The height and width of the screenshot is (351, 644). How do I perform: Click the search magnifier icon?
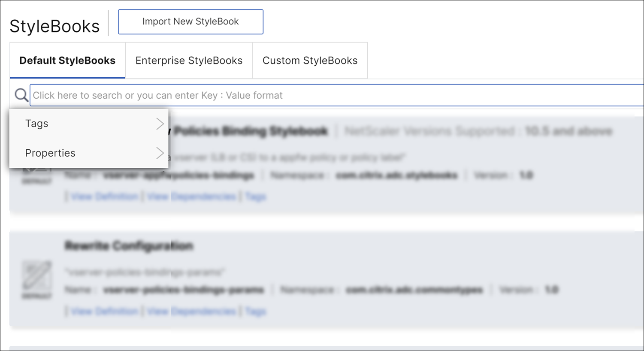click(21, 95)
